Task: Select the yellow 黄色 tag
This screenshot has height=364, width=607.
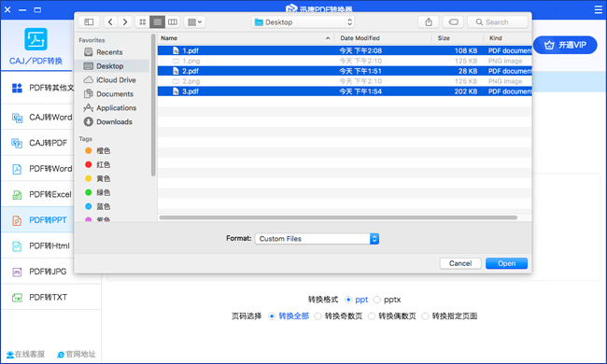Action: click(x=98, y=178)
